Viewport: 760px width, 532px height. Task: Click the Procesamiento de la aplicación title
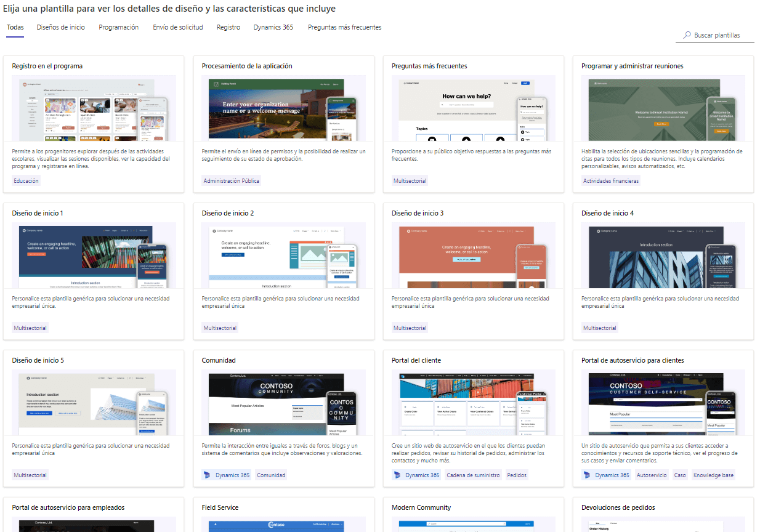point(247,66)
